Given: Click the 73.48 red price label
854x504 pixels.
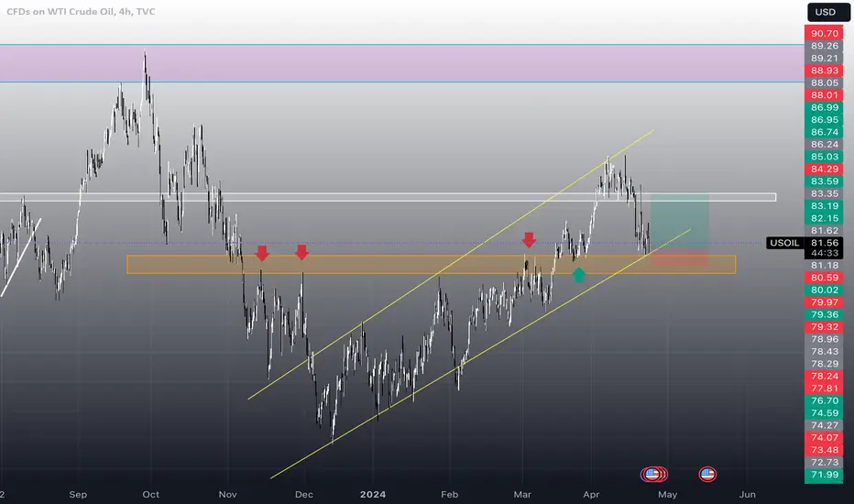Looking at the screenshot, I should tap(825, 450).
